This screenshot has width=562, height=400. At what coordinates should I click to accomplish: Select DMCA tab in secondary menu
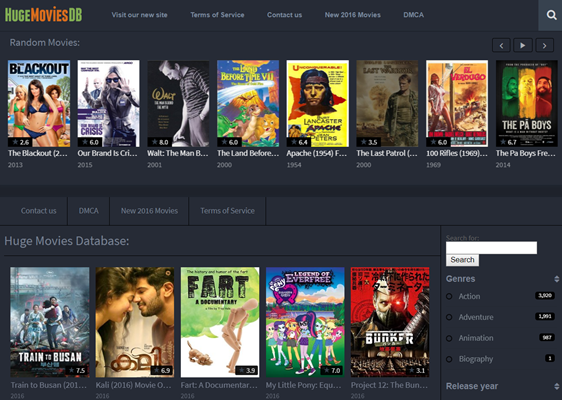click(x=89, y=211)
